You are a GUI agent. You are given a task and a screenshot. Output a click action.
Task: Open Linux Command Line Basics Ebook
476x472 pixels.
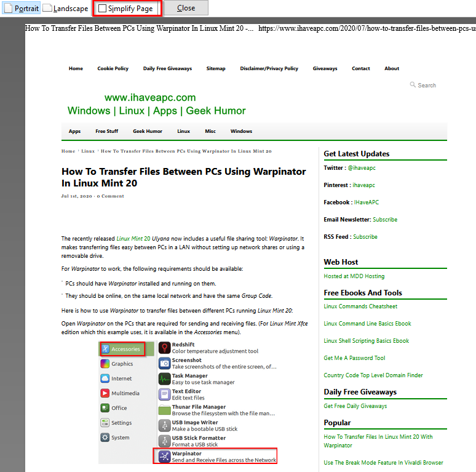367,324
